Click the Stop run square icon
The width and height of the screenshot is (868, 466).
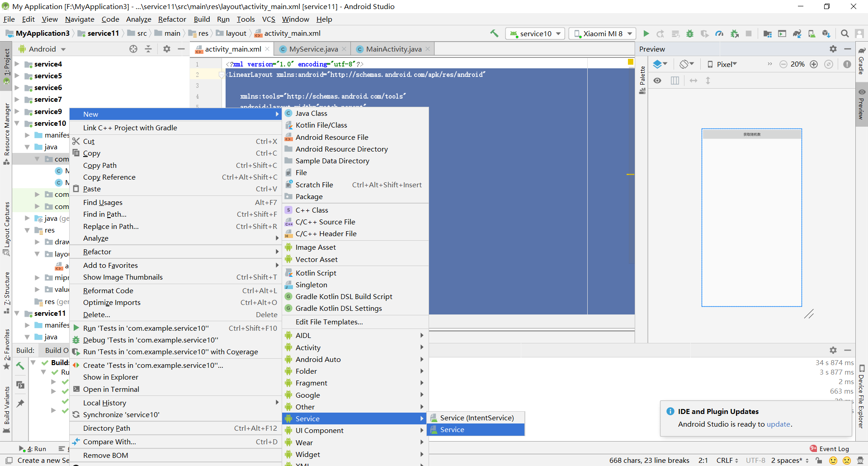click(x=749, y=33)
